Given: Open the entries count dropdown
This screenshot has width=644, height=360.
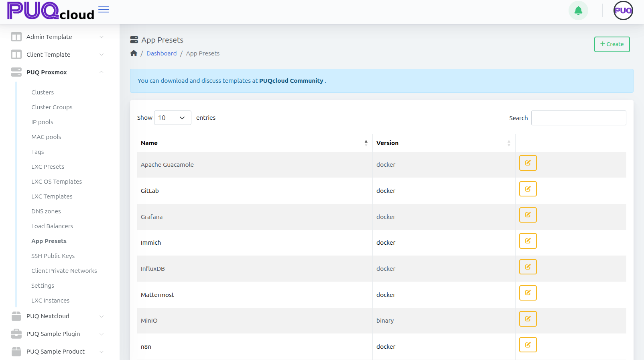Looking at the screenshot, I should point(173,118).
